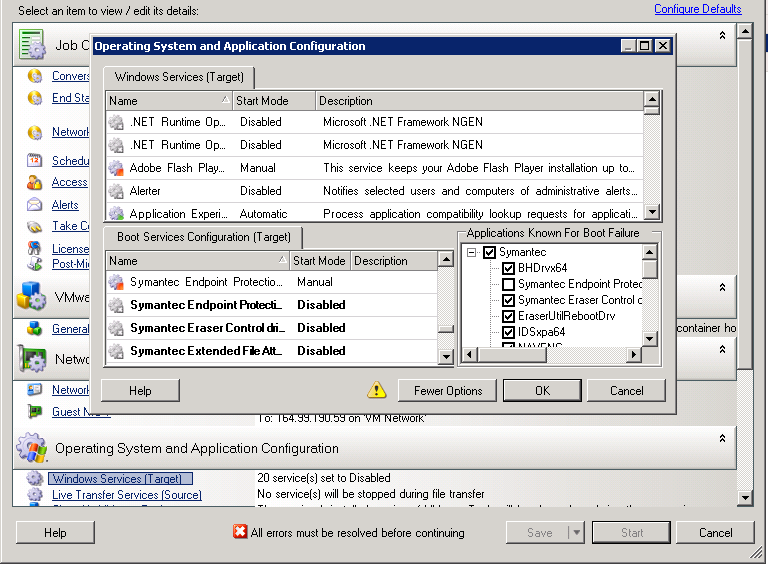The width and height of the screenshot is (768, 564).
Task: Open the Configure Defaults link
Action: 697,9
